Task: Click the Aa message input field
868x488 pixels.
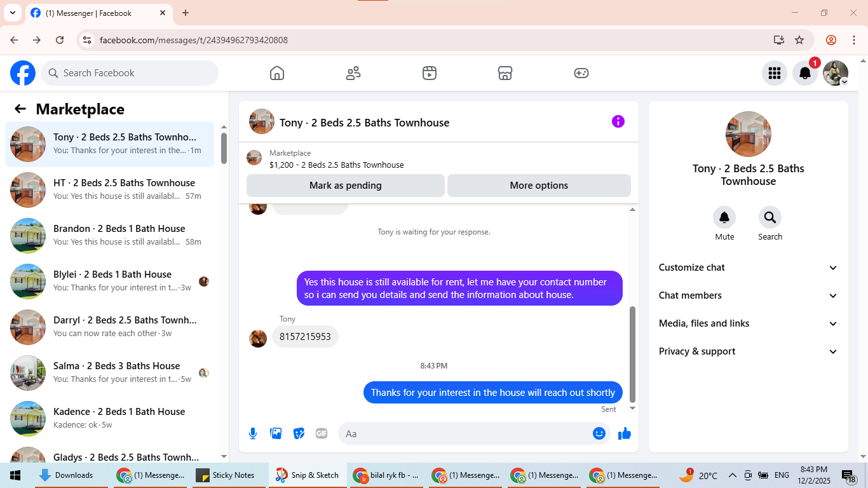Action: click(466, 433)
